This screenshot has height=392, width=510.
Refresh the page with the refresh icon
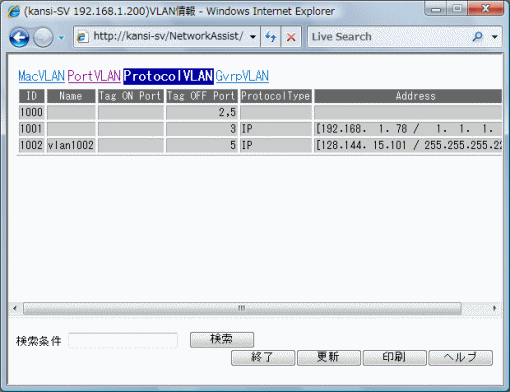click(270, 37)
